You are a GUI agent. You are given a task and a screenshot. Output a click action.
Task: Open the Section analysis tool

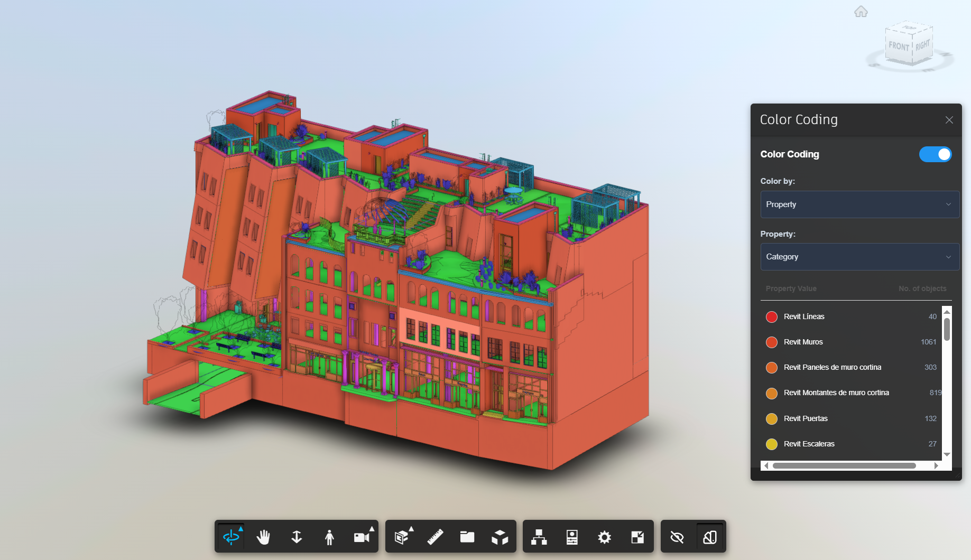pos(402,537)
